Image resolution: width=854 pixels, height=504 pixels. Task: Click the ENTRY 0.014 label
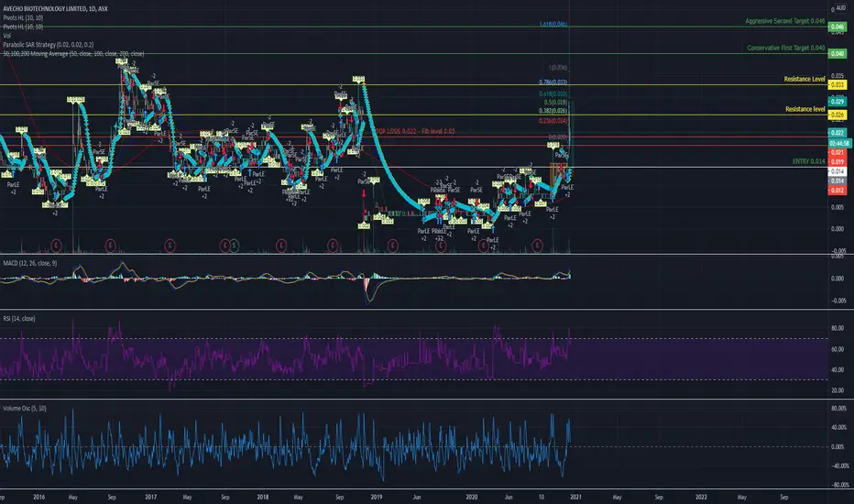coord(809,161)
